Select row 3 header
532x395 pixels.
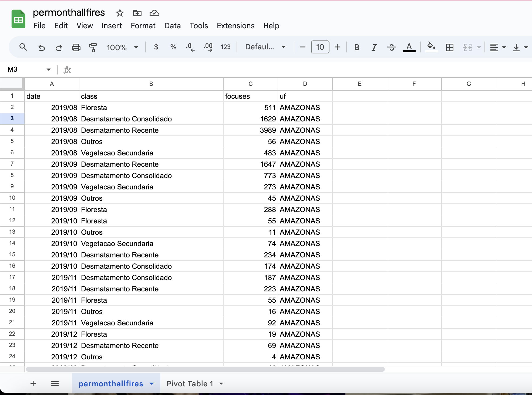pos(12,118)
